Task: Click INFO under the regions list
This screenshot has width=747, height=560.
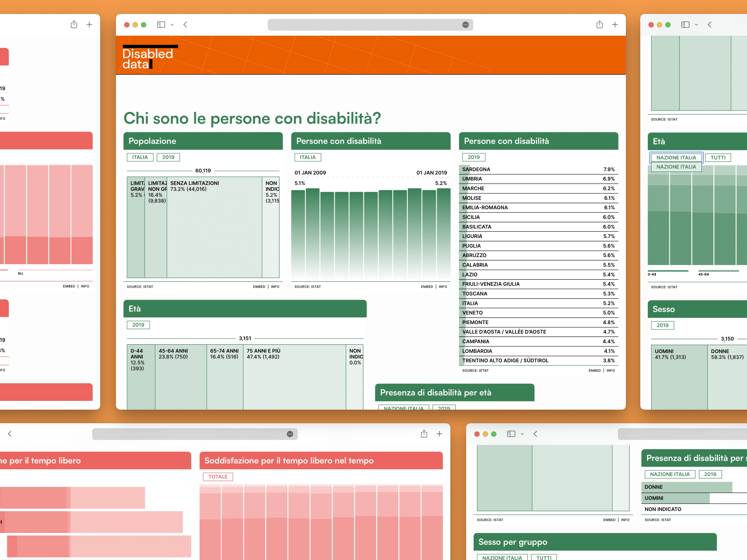Action: coord(611,371)
